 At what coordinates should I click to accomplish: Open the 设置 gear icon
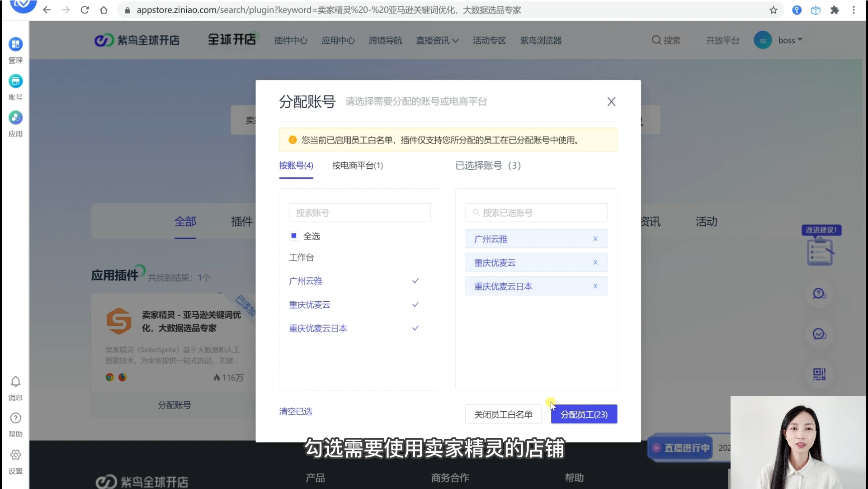point(15,455)
